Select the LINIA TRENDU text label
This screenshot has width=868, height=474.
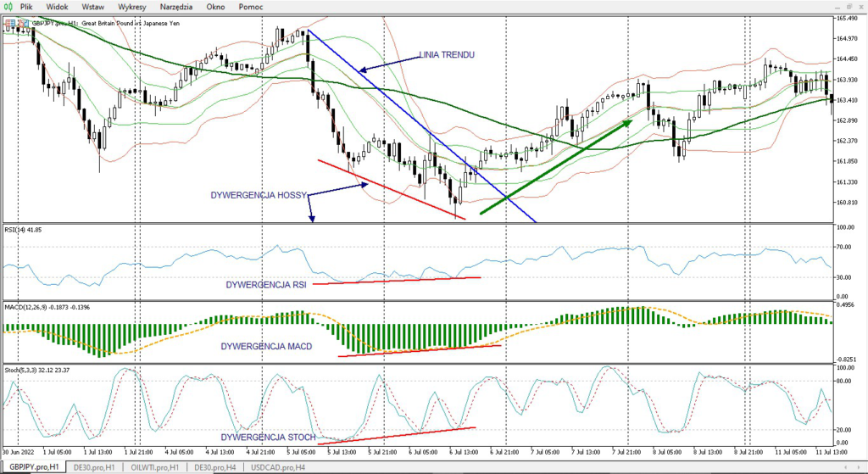447,55
